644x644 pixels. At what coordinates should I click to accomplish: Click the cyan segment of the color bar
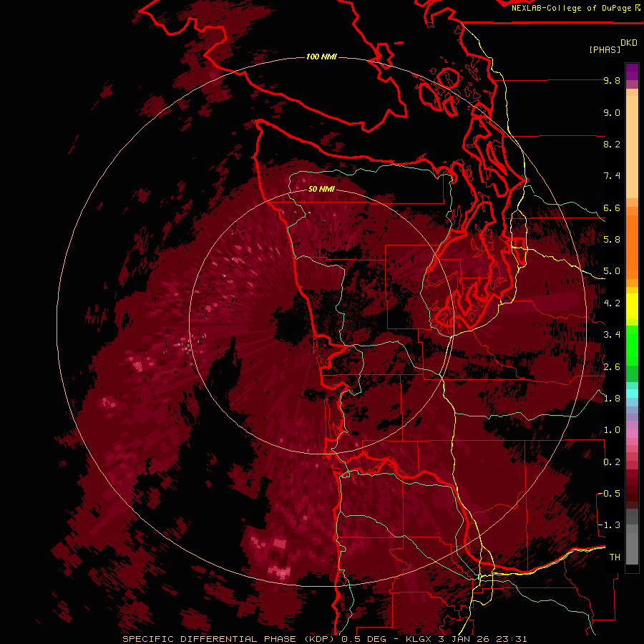632,394
